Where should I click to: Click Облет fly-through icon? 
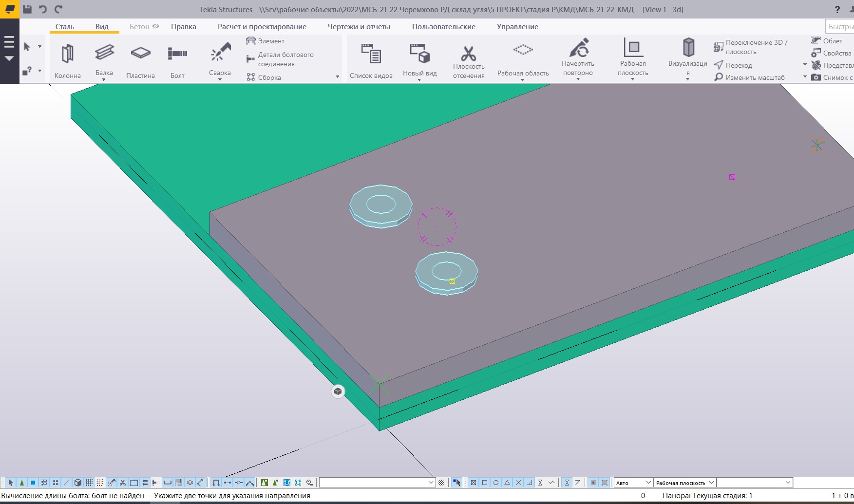pyautogui.click(x=826, y=41)
